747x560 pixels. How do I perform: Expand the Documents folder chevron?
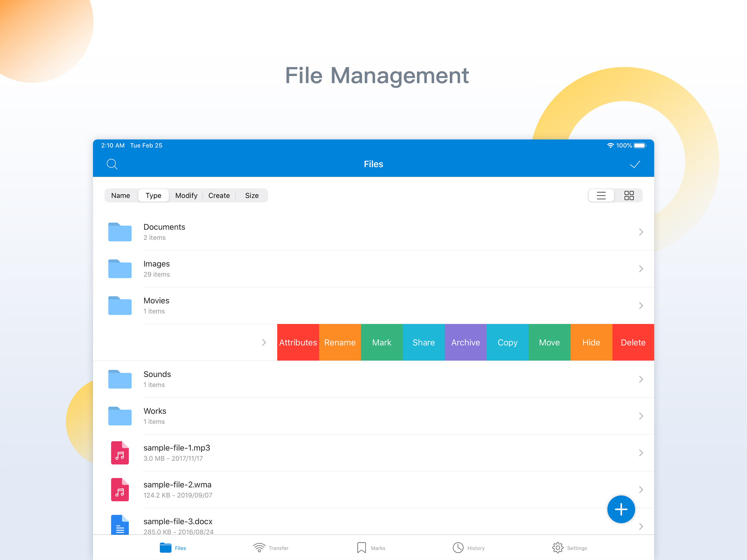(x=641, y=232)
